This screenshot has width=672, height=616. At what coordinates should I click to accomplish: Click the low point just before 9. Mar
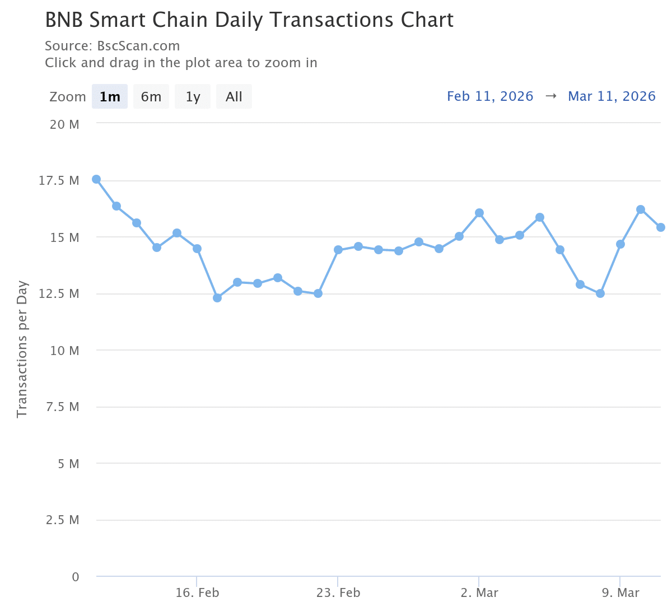click(600, 293)
